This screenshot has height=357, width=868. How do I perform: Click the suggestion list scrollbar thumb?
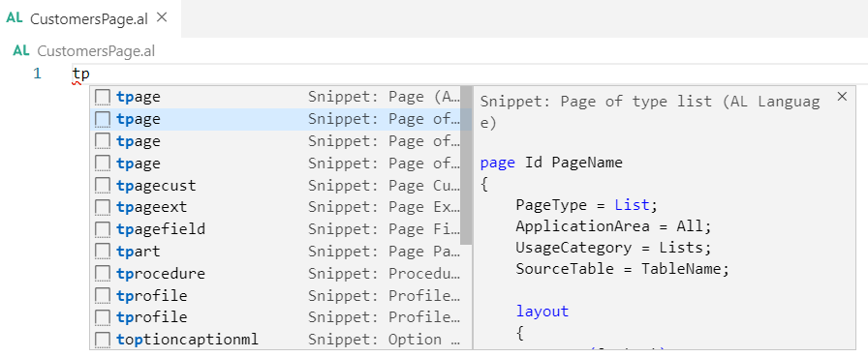click(x=466, y=165)
